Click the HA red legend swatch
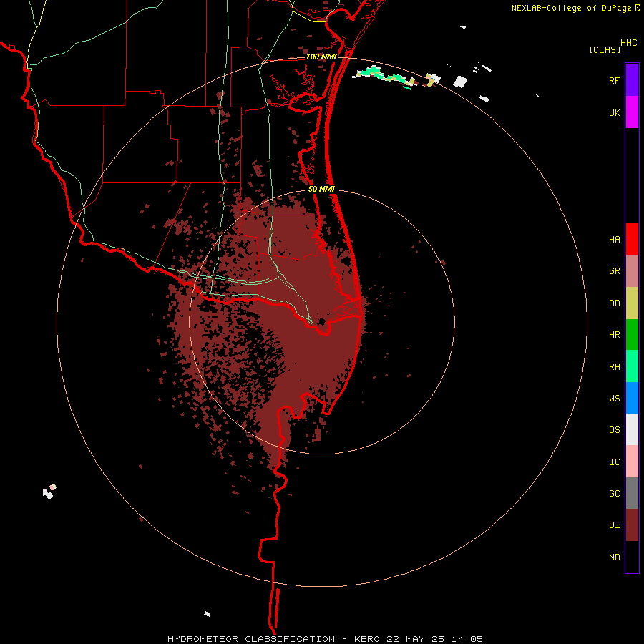 pos(632,239)
